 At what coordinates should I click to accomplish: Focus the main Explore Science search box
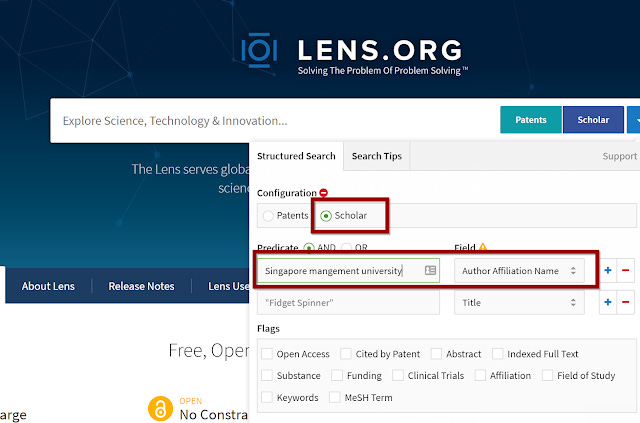pos(273,120)
